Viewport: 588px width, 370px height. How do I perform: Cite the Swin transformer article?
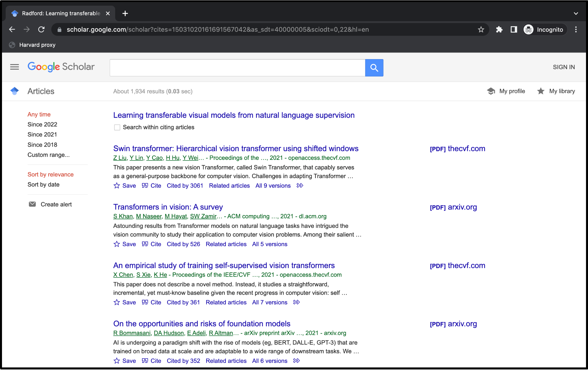151,186
